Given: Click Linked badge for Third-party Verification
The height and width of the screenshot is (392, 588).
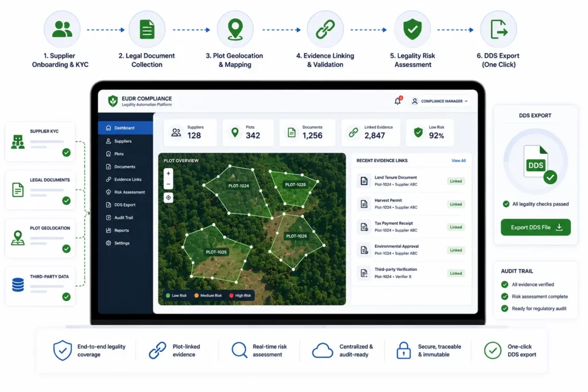Looking at the screenshot, I should coord(455,273).
